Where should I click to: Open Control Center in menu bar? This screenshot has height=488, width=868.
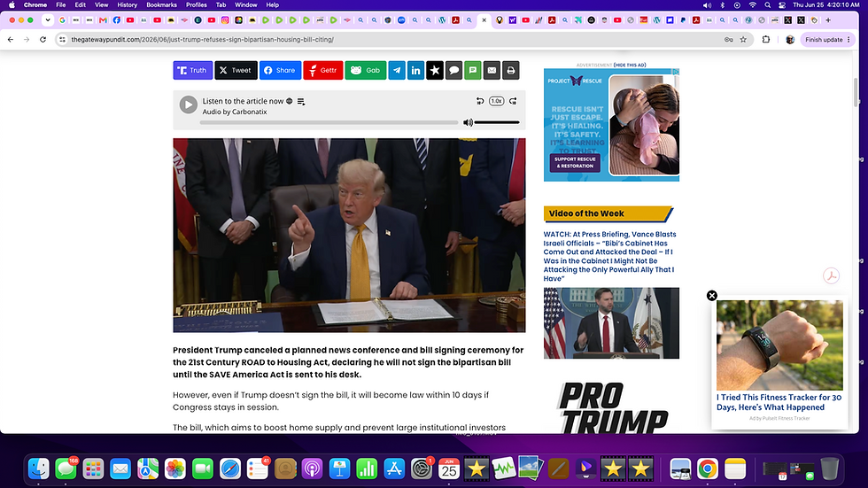point(781,5)
